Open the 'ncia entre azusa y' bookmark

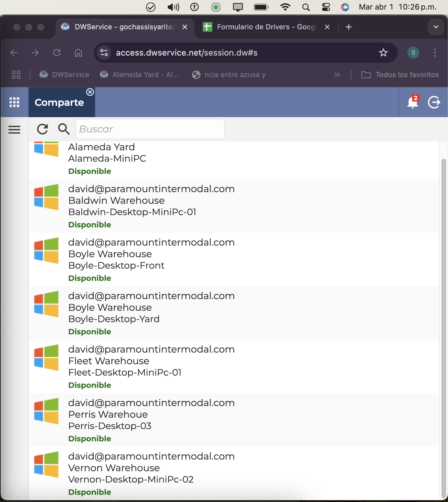tap(229, 75)
